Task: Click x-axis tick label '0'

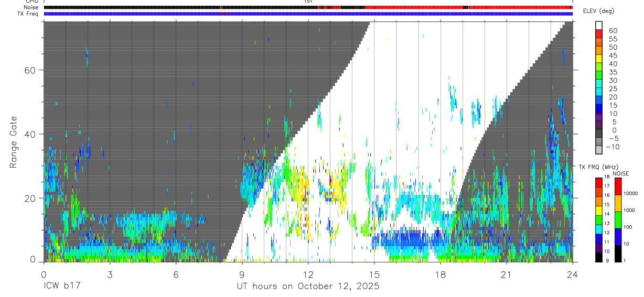Action: pos(44,274)
